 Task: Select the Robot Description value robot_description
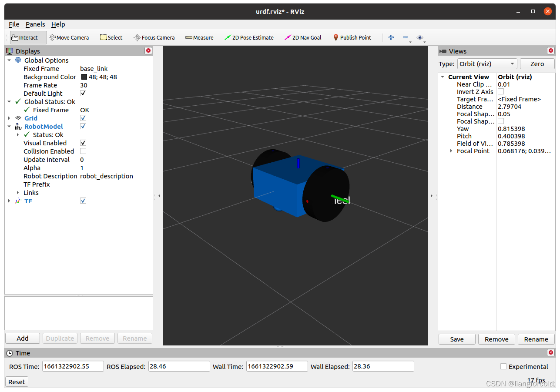107,176
